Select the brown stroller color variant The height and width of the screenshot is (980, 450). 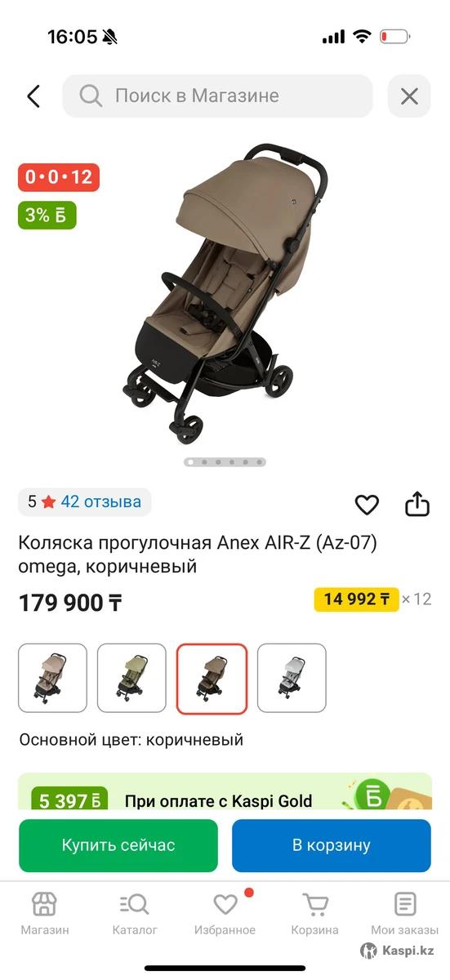tap(212, 678)
